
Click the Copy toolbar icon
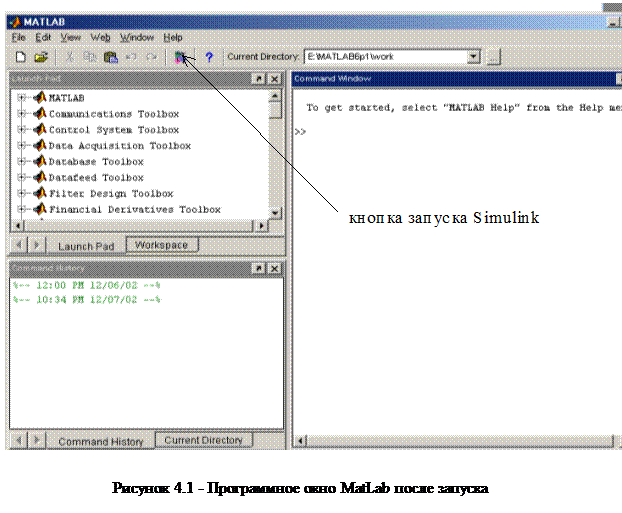[90, 57]
